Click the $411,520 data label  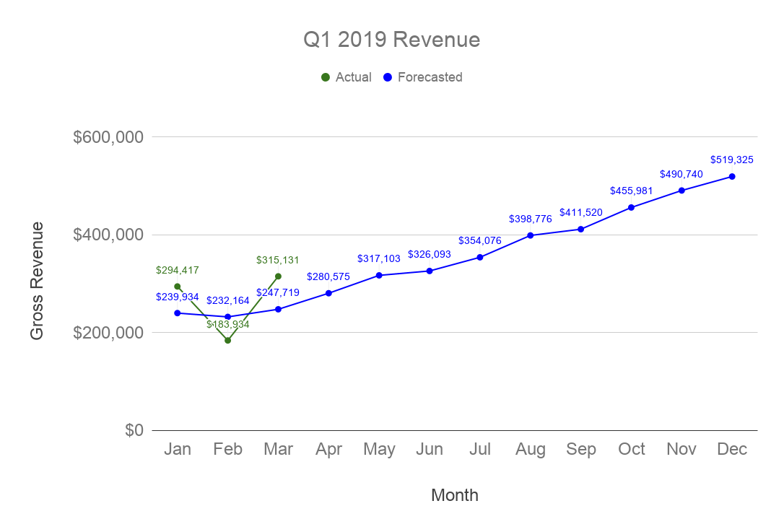581,212
